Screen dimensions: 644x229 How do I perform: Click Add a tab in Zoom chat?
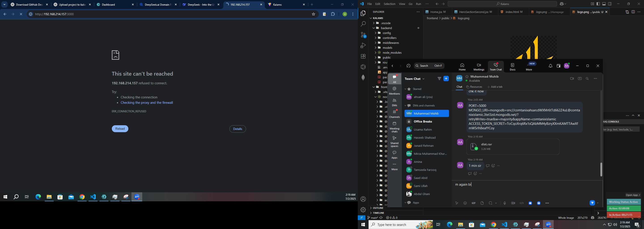pyautogui.click(x=495, y=87)
